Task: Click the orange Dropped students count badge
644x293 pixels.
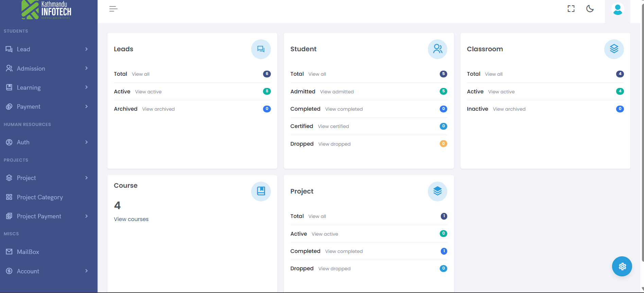Action: [x=443, y=144]
